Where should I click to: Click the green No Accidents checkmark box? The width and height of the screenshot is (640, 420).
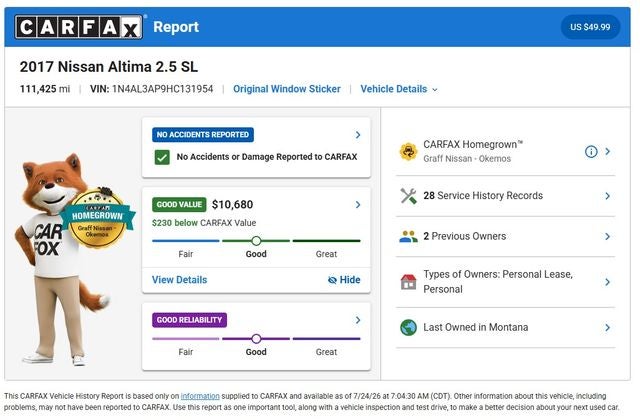pyautogui.click(x=162, y=157)
